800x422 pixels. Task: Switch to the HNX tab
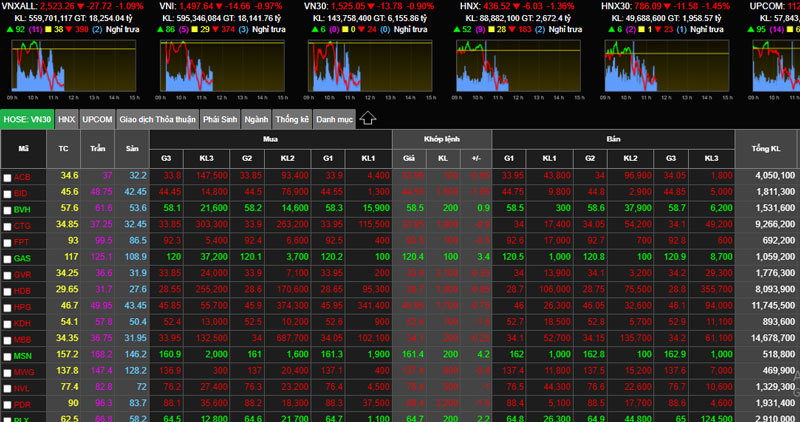[x=66, y=119]
